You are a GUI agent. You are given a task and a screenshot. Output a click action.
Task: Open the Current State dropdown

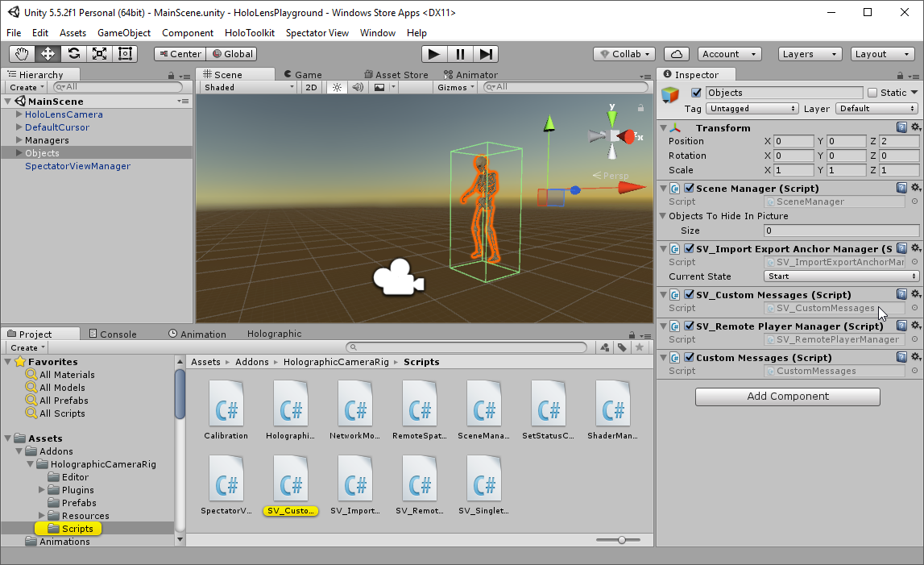[x=841, y=276]
